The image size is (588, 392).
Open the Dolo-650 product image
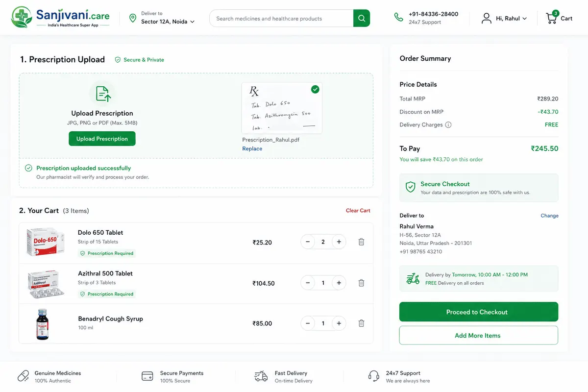[46, 242]
